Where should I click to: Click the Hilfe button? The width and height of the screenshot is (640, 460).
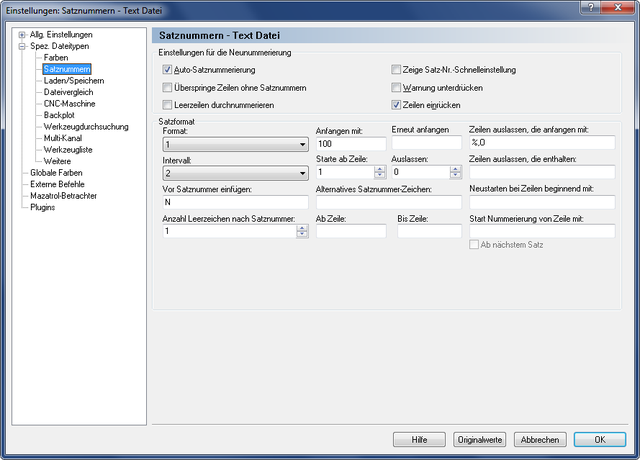tap(419, 440)
